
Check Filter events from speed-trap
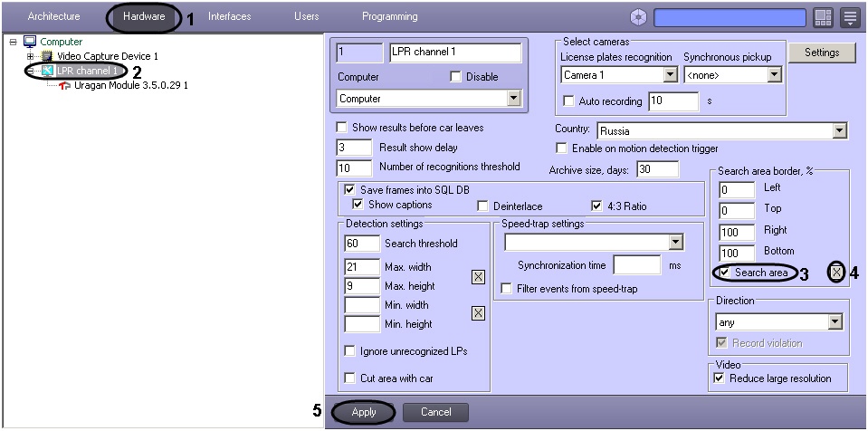click(506, 289)
